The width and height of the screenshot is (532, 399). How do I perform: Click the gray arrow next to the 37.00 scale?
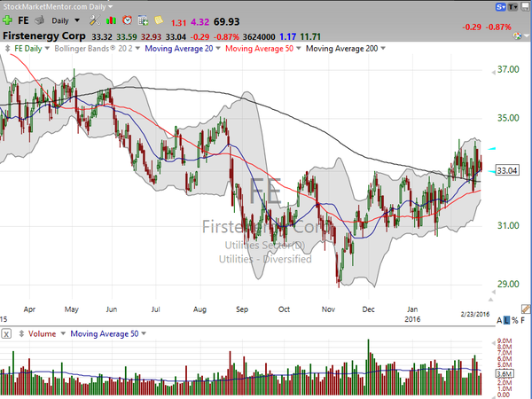(493, 73)
